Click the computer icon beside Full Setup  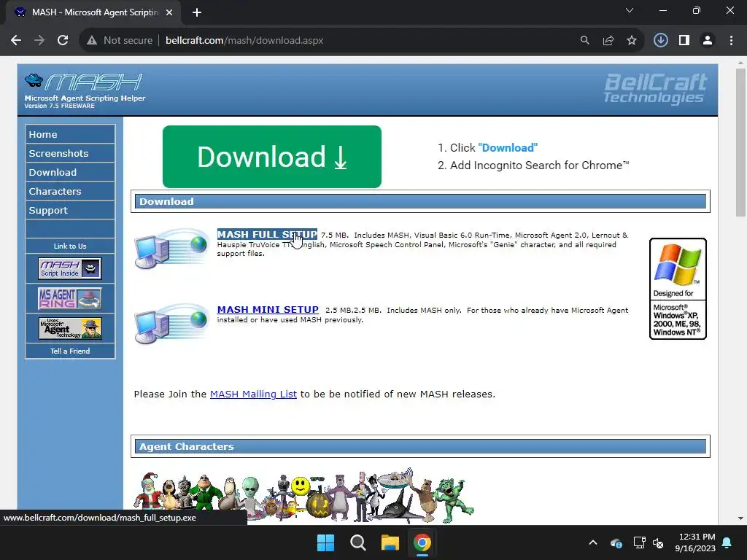pos(171,248)
